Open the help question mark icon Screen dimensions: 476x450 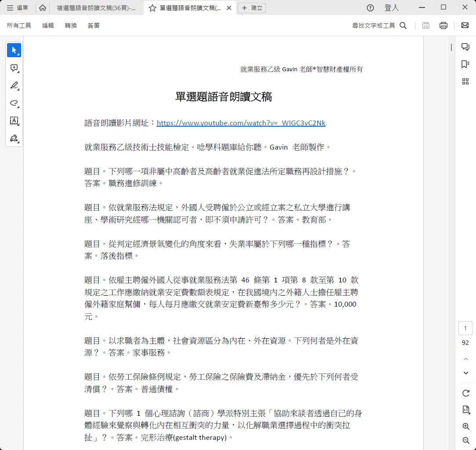click(x=370, y=8)
